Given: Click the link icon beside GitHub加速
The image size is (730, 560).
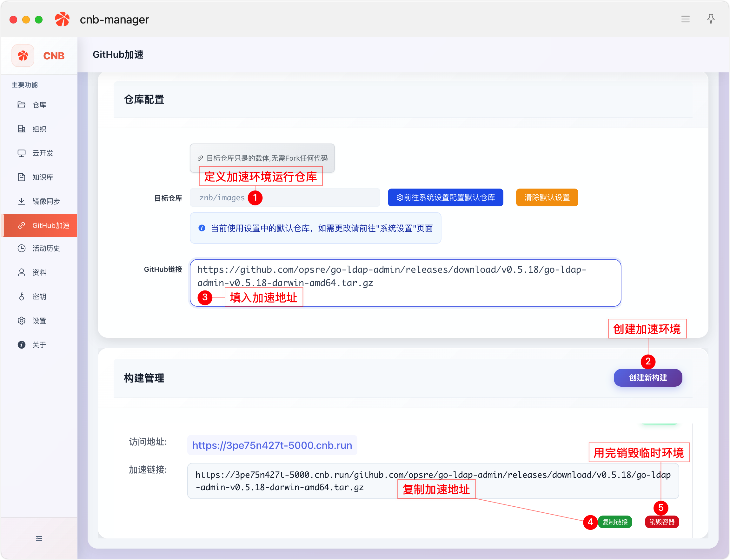Looking at the screenshot, I should click(22, 226).
